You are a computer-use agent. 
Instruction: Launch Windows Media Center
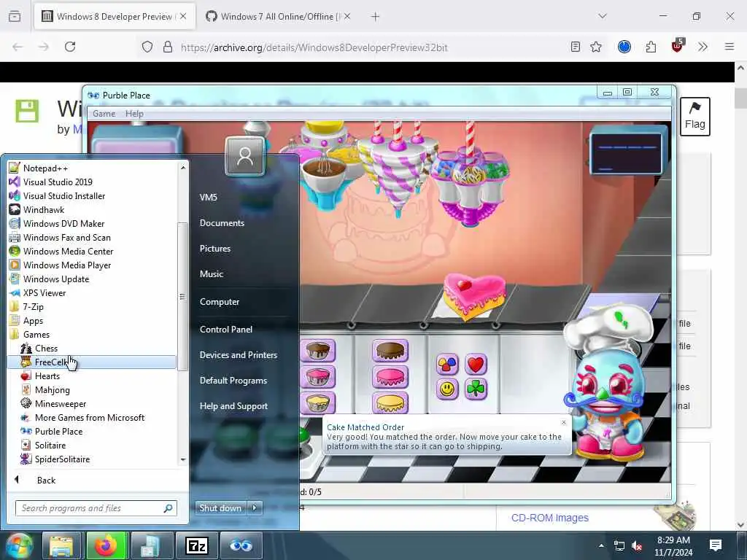[x=91, y=251]
